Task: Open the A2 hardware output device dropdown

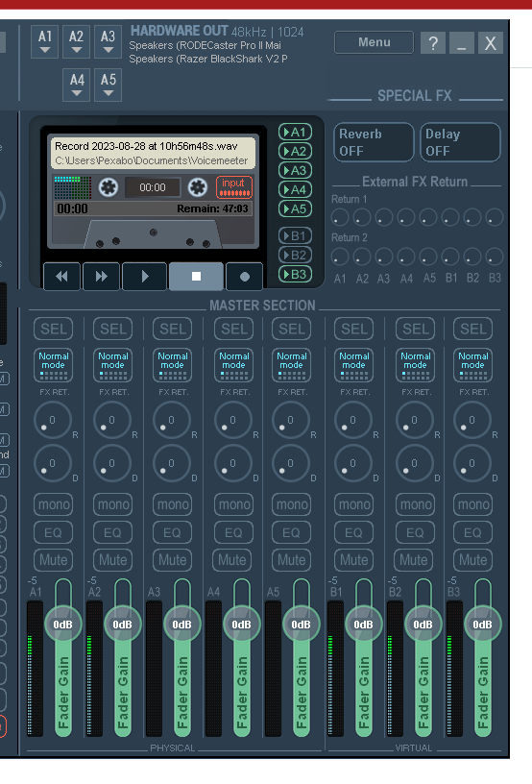Action: [77, 41]
